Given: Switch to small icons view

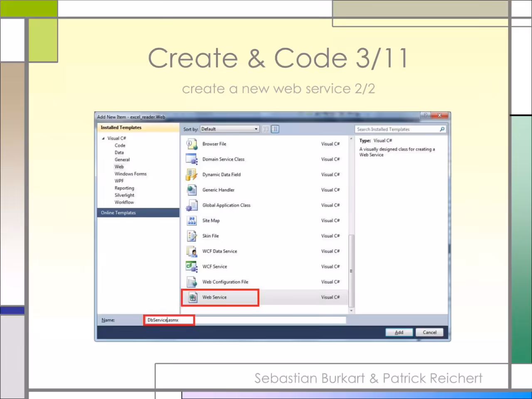Looking at the screenshot, I should tap(266, 129).
